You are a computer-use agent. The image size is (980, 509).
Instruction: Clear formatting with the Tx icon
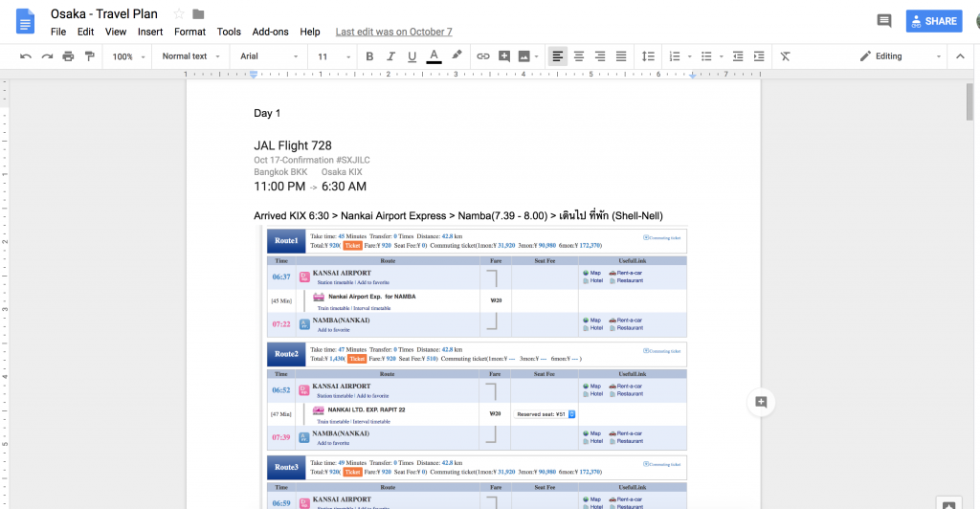[x=786, y=56]
